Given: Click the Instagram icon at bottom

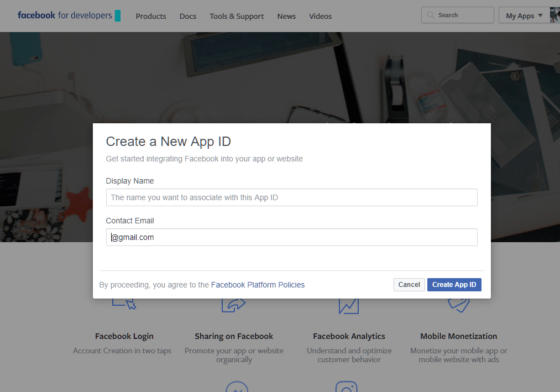Looking at the screenshot, I should [347, 386].
